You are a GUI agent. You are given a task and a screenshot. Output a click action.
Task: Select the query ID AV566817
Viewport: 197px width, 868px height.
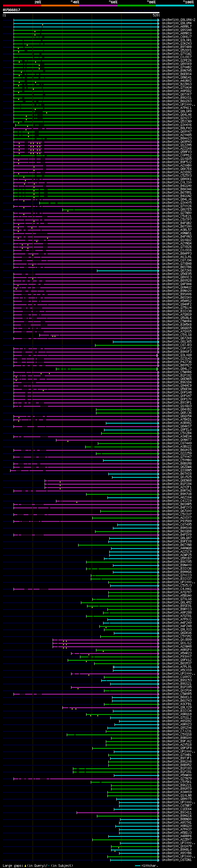[x=11, y=10]
